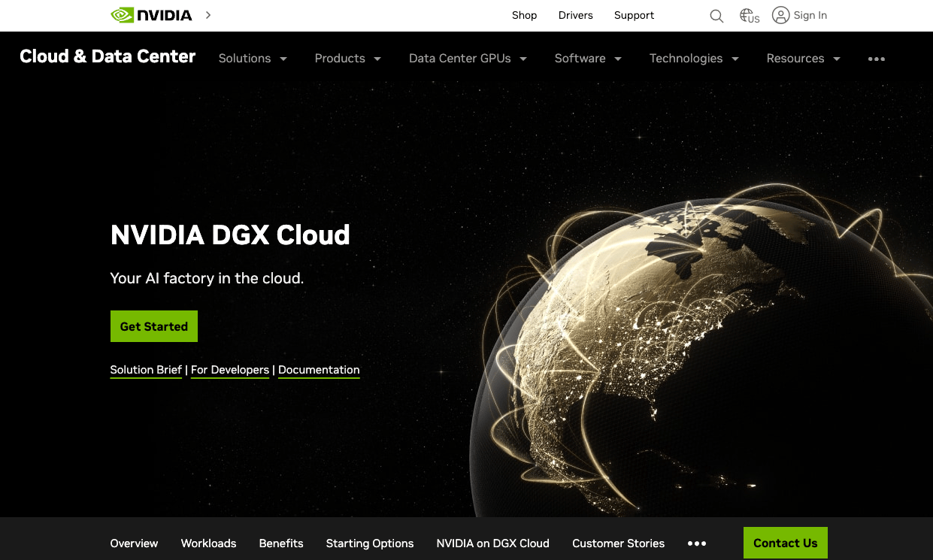Go to the Workloads section tab
Image resolution: width=933 pixels, height=560 pixels.
pos(209,543)
